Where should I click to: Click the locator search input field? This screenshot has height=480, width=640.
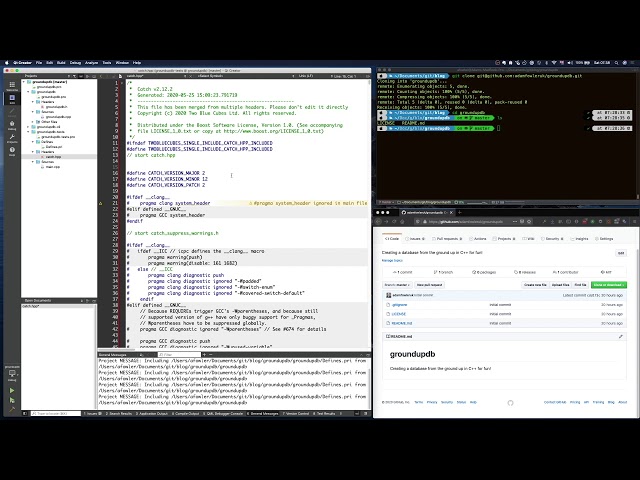click(x=56, y=413)
